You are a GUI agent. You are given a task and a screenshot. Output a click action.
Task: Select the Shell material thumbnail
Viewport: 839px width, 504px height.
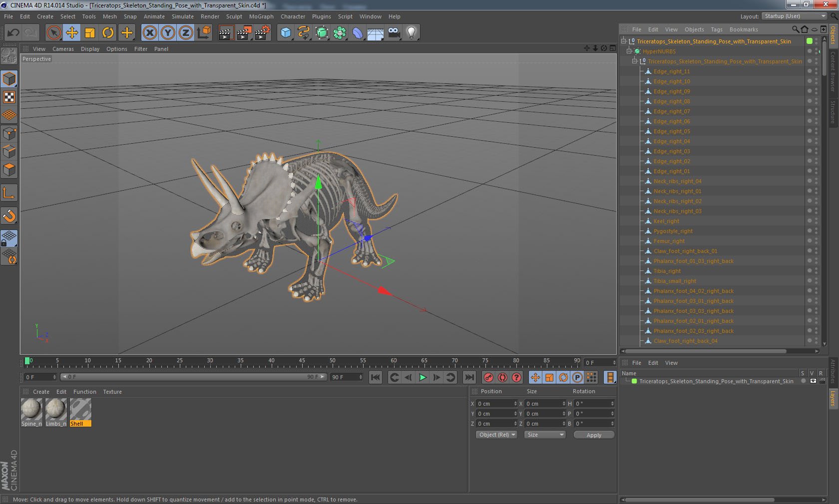point(80,412)
